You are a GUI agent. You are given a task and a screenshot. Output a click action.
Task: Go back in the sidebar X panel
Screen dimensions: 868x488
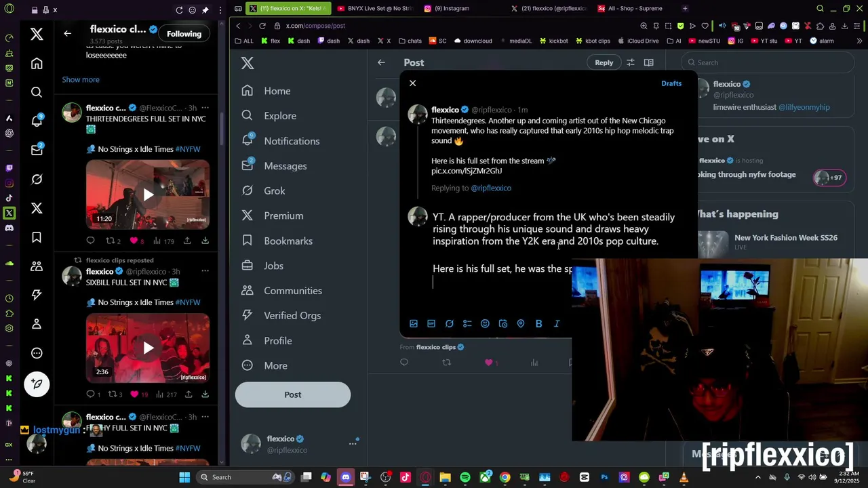(67, 33)
